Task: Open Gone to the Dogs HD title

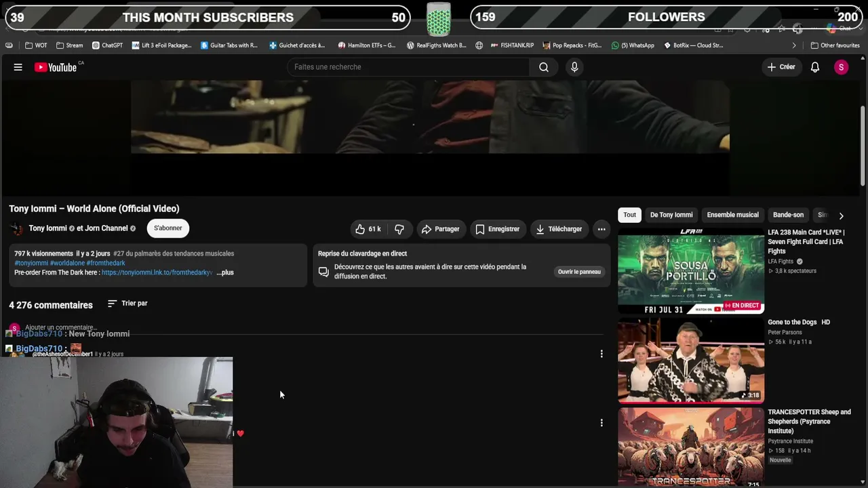Action: point(799,323)
